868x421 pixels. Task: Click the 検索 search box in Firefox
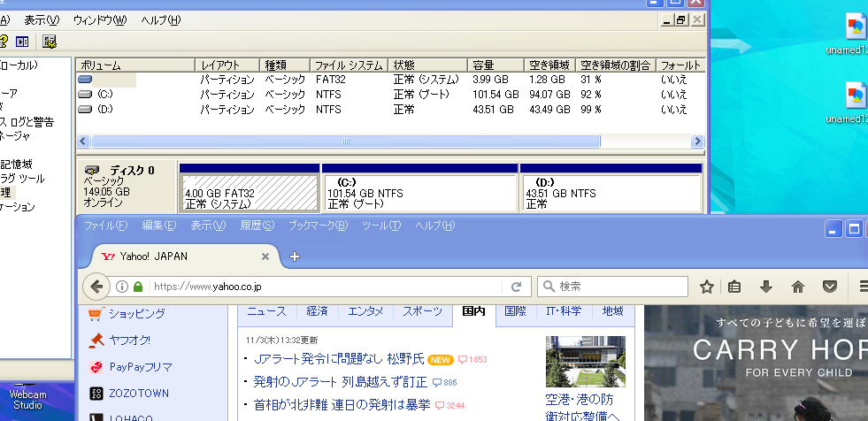[613, 287]
